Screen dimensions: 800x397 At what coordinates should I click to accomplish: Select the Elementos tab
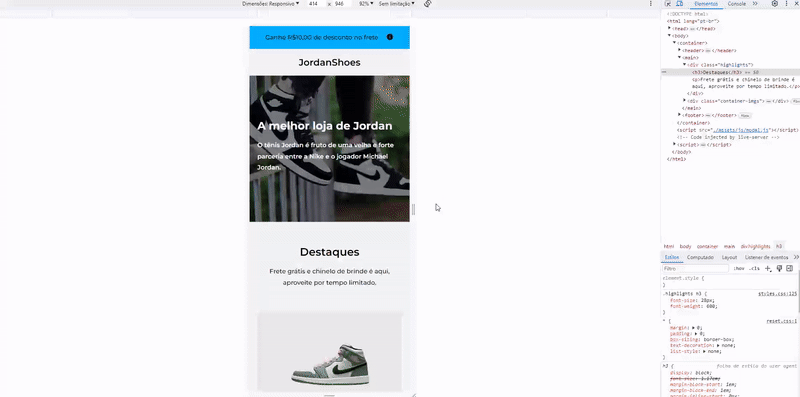(706, 4)
